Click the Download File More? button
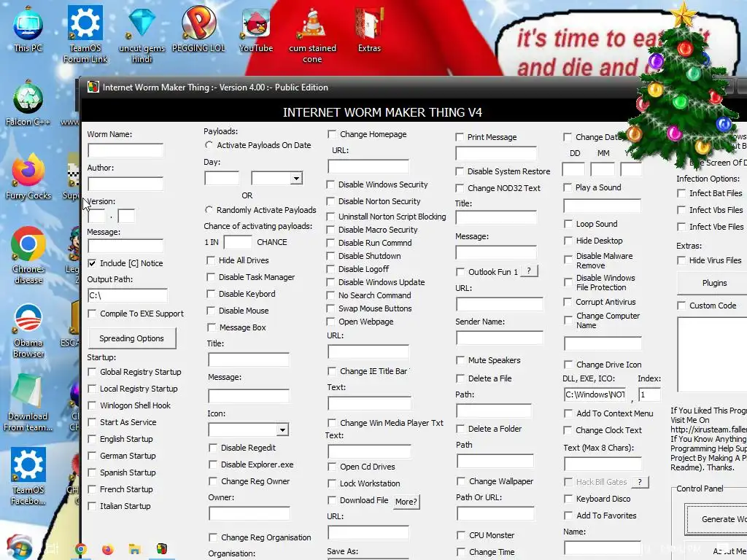This screenshot has height=560, width=747. click(x=406, y=502)
